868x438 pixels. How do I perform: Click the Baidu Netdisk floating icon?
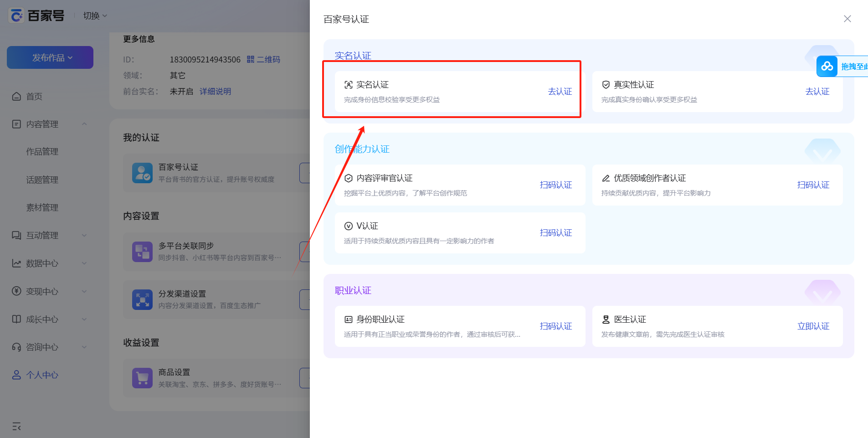point(827,67)
